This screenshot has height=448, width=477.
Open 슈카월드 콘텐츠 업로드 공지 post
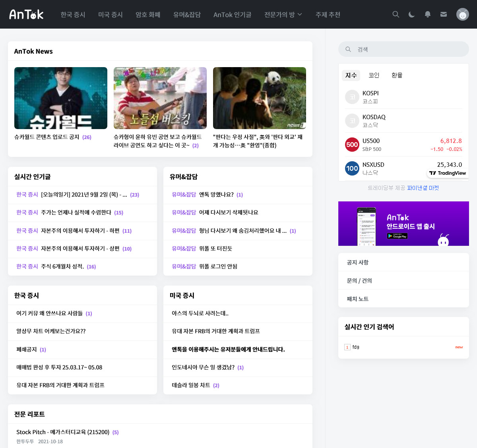point(47,137)
